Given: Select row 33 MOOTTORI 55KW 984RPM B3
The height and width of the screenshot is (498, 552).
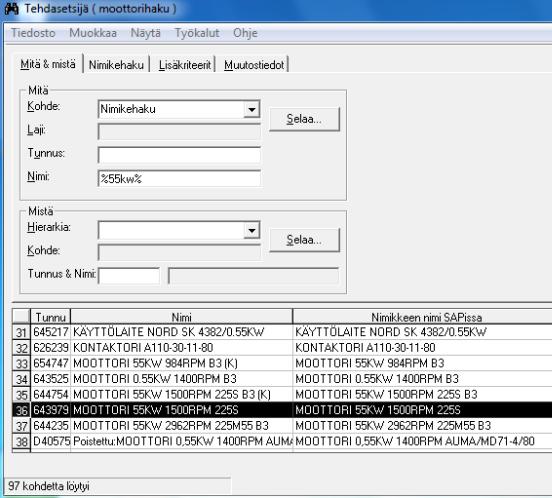Looking at the screenshot, I should (282, 363).
